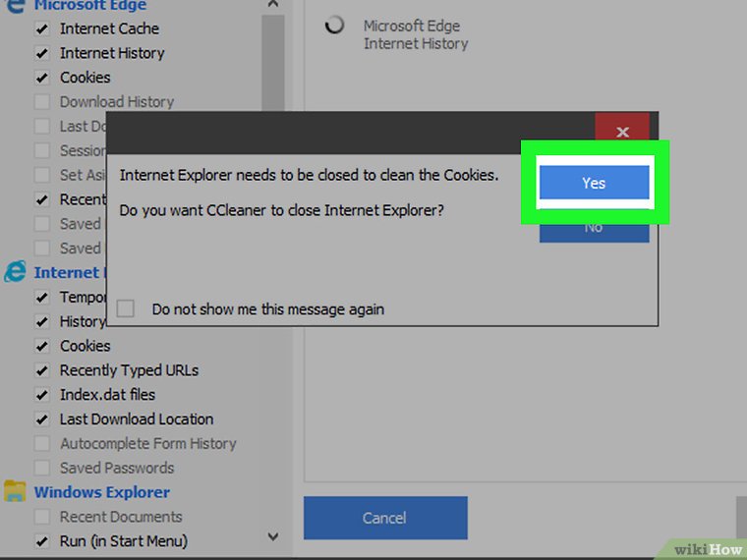This screenshot has height=560, width=747.
Task: Uncheck Index.dat files checkbox
Action: click(42, 394)
